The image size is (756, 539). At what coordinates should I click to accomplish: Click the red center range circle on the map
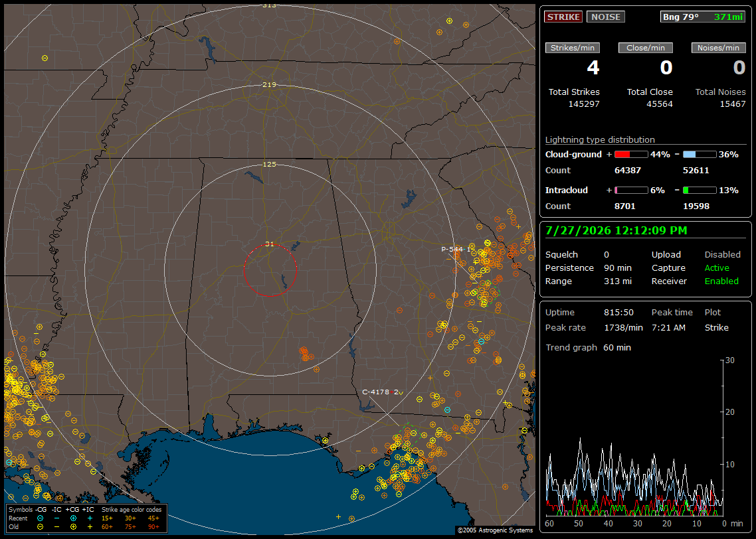270,270
